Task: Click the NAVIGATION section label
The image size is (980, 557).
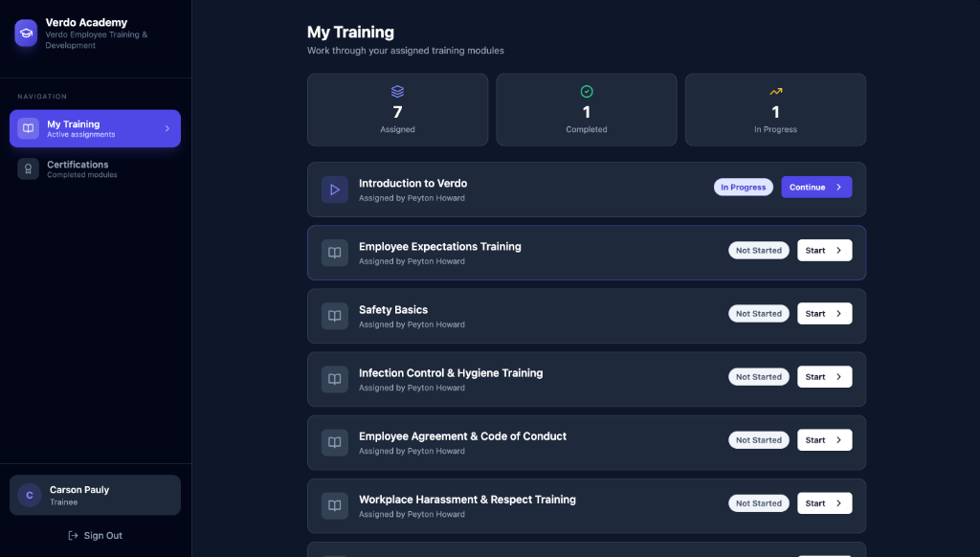Action: [x=42, y=97]
